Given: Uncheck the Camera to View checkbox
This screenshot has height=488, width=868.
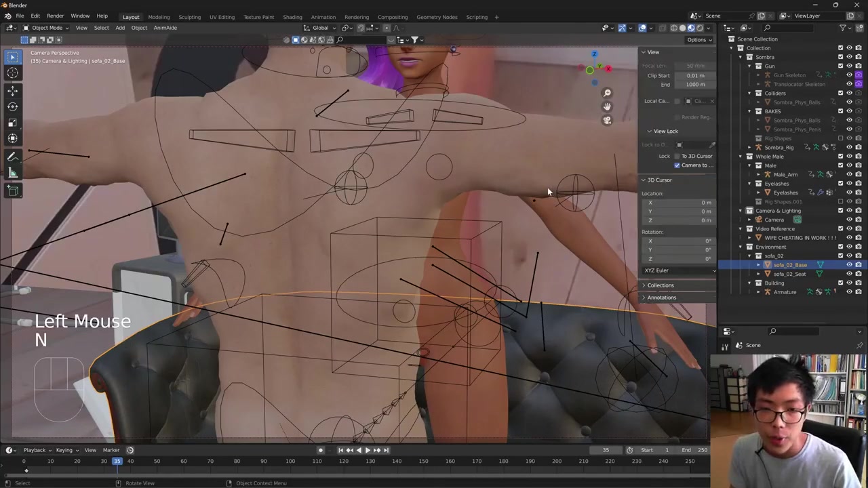Looking at the screenshot, I should [677, 165].
